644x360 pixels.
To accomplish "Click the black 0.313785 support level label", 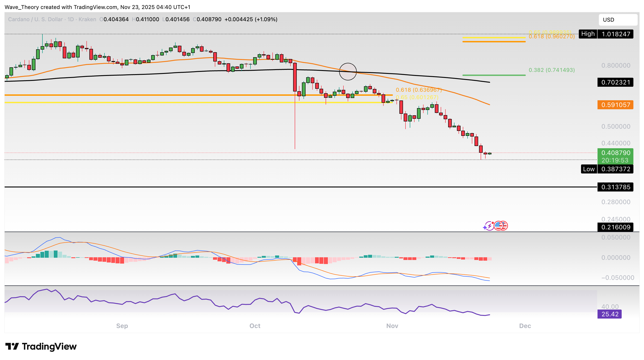I will (x=615, y=187).
